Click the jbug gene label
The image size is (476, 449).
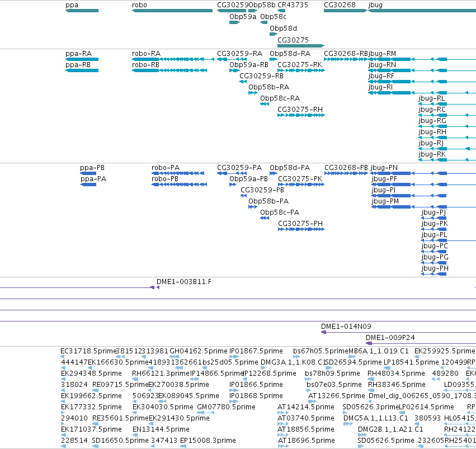point(375,5)
